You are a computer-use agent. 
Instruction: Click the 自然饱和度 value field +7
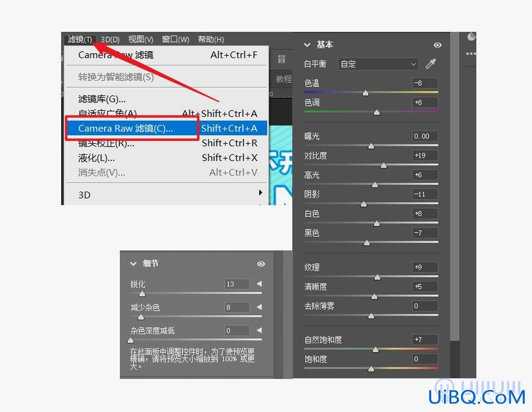425,339
